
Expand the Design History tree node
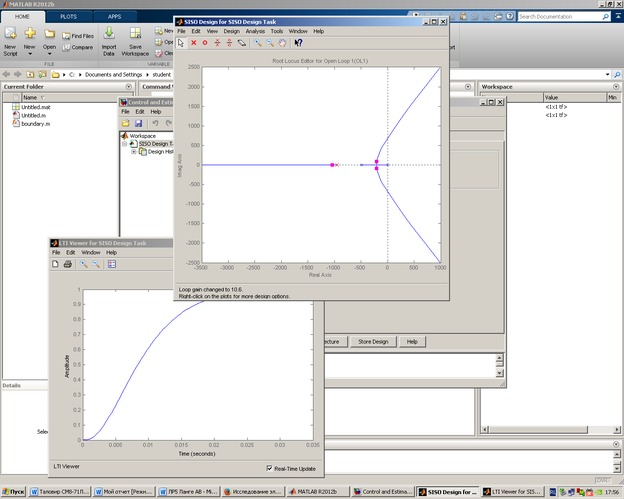[134, 152]
